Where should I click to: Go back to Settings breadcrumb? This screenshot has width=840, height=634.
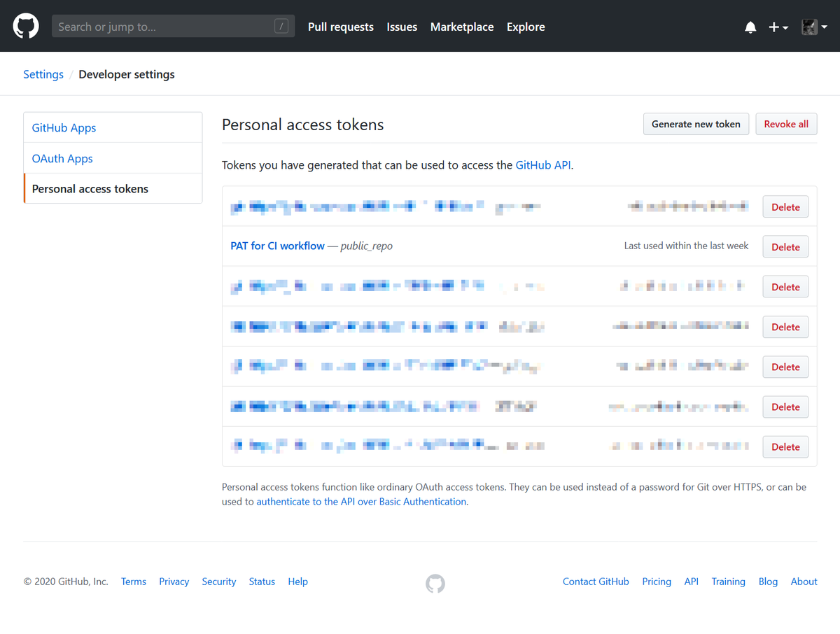(x=43, y=74)
